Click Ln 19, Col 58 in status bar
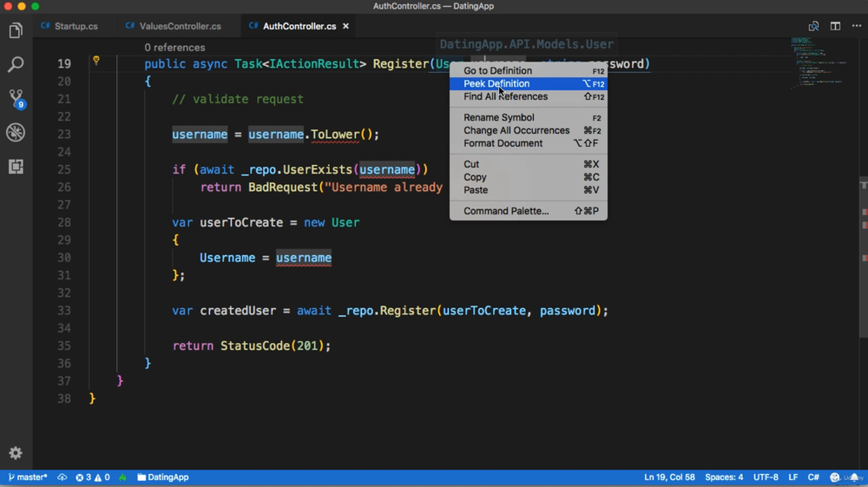This screenshot has height=487, width=868. pos(669,477)
